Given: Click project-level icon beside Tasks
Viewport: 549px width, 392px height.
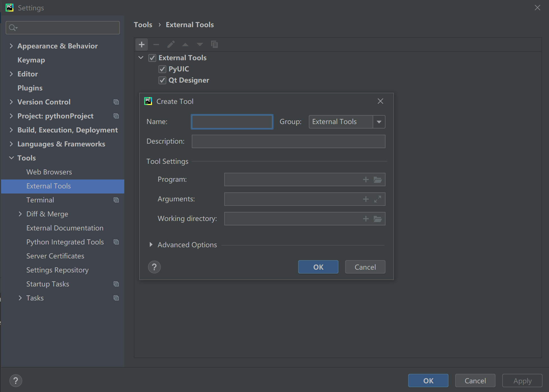Looking at the screenshot, I should point(116,298).
